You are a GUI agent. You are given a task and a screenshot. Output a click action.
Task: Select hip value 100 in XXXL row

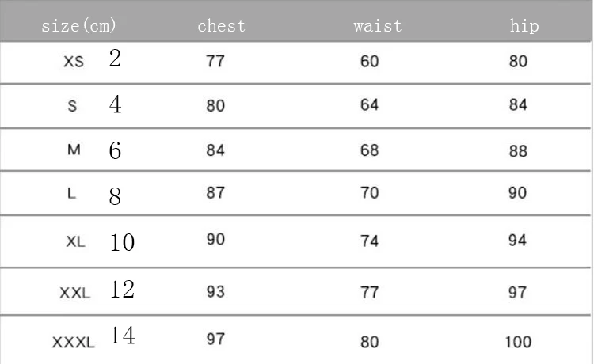pyautogui.click(x=518, y=342)
